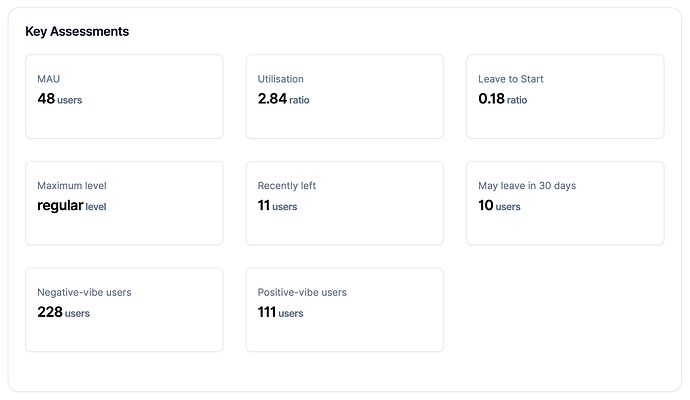
Task: Select the Negative-vibe users label
Action: tap(84, 292)
